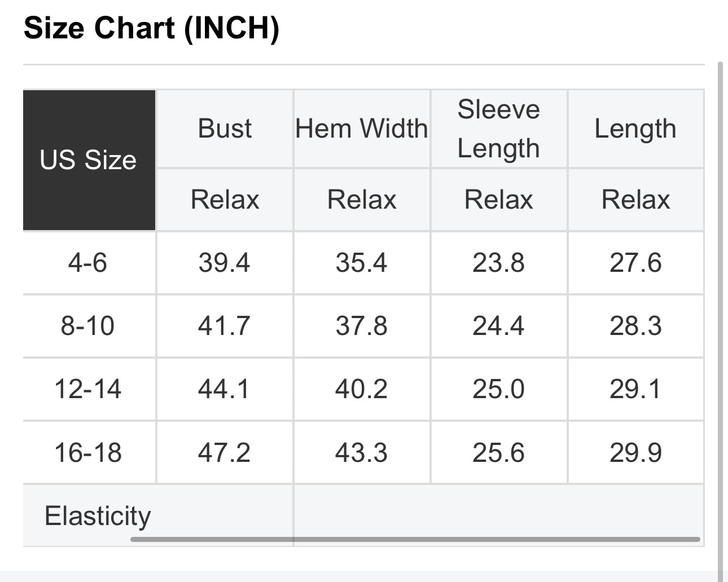Click hem width value 43.3
Screen dimensions: 728x582
click(x=362, y=452)
